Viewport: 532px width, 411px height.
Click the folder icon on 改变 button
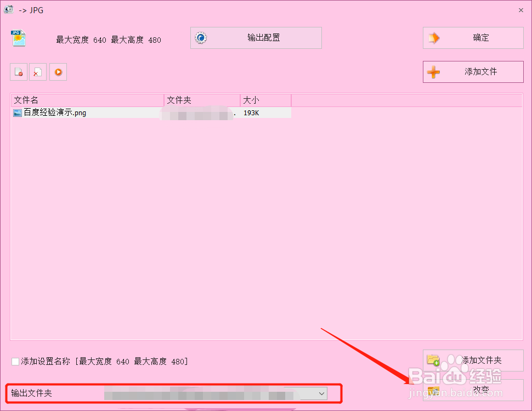pos(433,391)
